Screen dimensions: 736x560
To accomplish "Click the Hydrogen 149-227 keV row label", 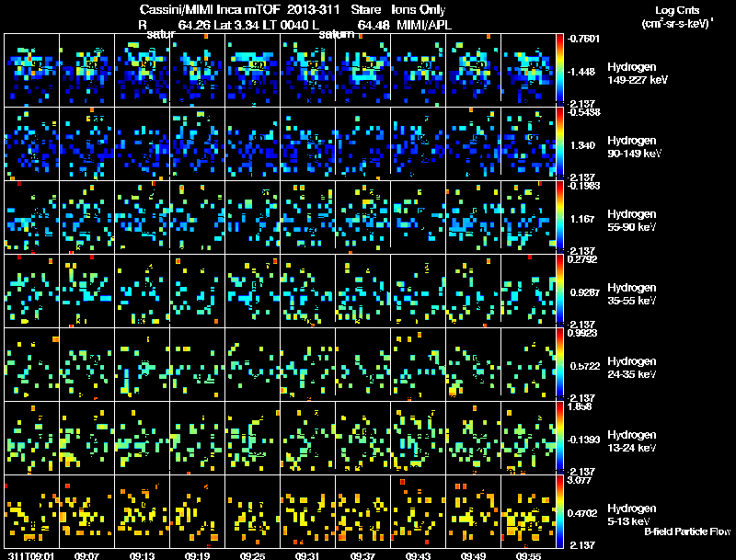I will click(637, 74).
